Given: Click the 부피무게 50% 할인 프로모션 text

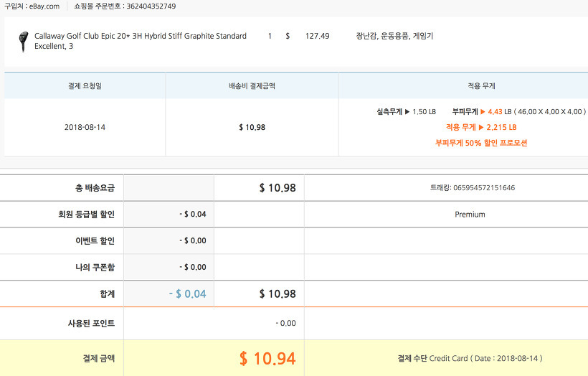Looking at the screenshot, I should [x=480, y=143].
